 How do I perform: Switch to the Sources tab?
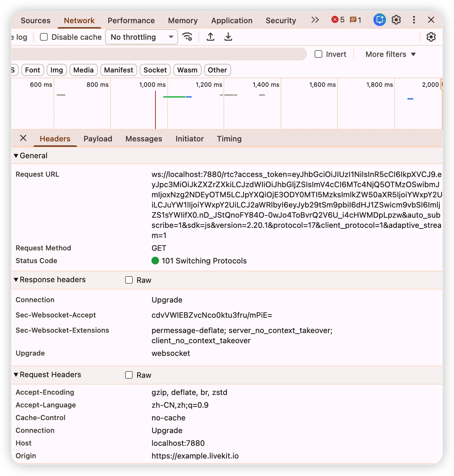pyautogui.click(x=36, y=20)
